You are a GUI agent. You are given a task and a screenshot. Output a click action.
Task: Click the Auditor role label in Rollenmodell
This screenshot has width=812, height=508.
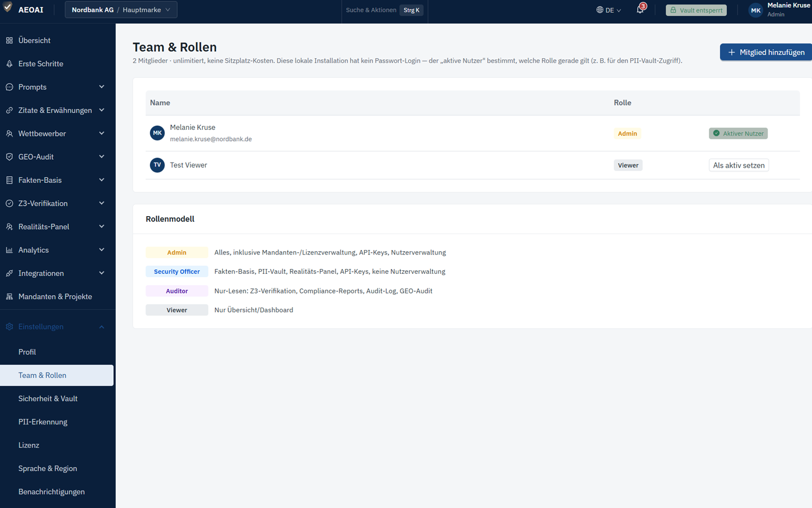[x=177, y=291]
